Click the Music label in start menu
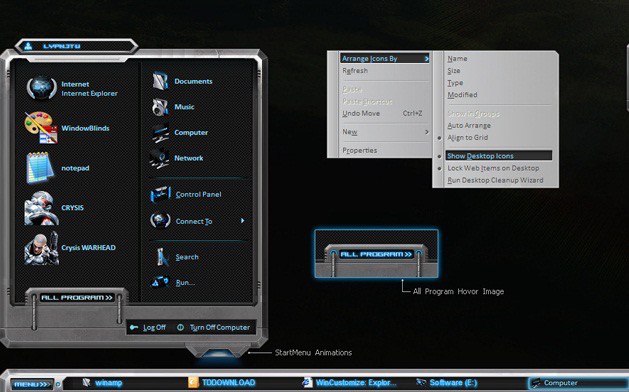The image size is (629, 392). pyautogui.click(x=184, y=107)
